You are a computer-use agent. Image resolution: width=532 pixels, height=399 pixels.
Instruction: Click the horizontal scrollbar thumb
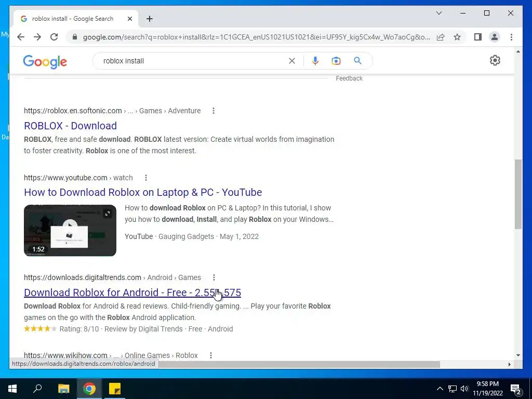[299, 364]
